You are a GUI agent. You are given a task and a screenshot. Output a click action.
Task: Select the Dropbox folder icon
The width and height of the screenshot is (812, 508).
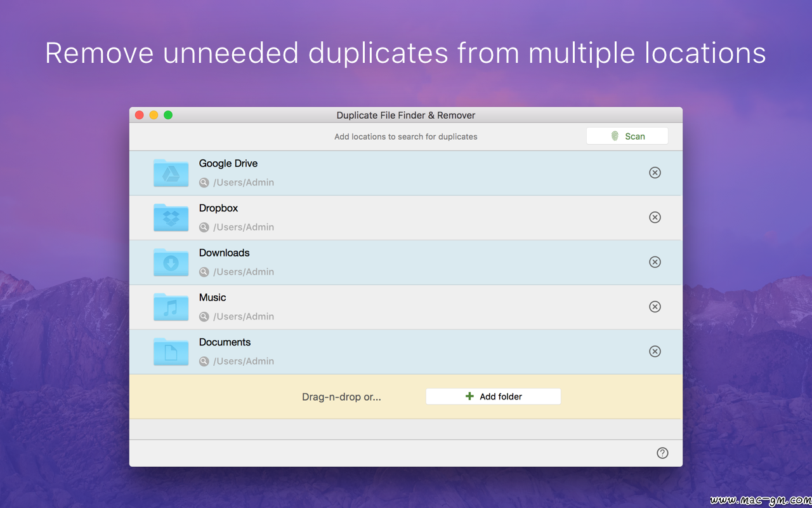pyautogui.click(x=171, y=217)
